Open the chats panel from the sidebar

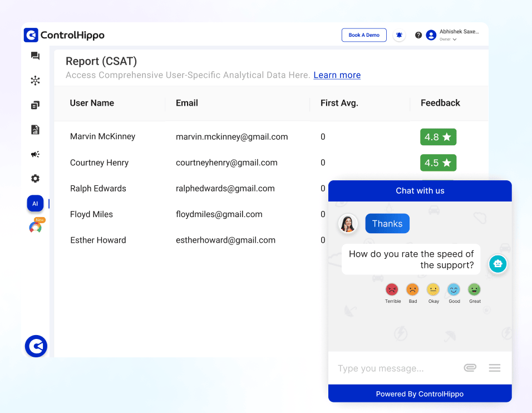(35, 56)
